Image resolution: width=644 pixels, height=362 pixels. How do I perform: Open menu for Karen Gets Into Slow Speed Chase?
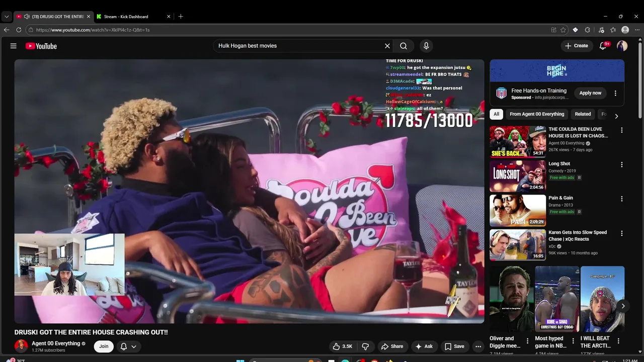[622, 233]
